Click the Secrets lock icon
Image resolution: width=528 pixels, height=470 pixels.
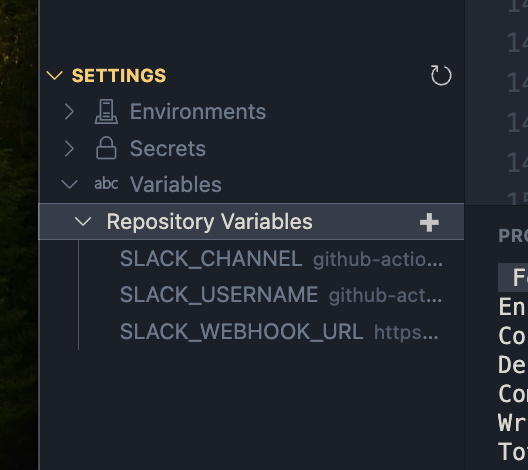pyautogui.click(x=106, y=148)
